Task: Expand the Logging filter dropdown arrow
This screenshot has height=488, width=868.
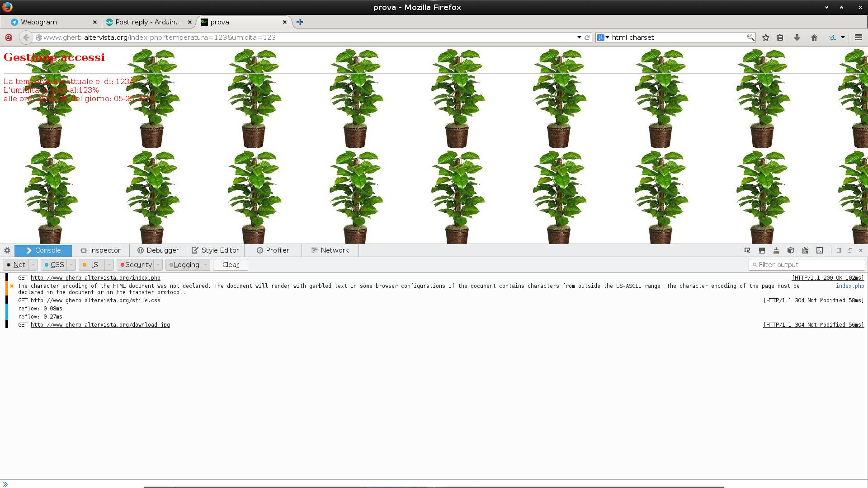Action: [206, 264]
